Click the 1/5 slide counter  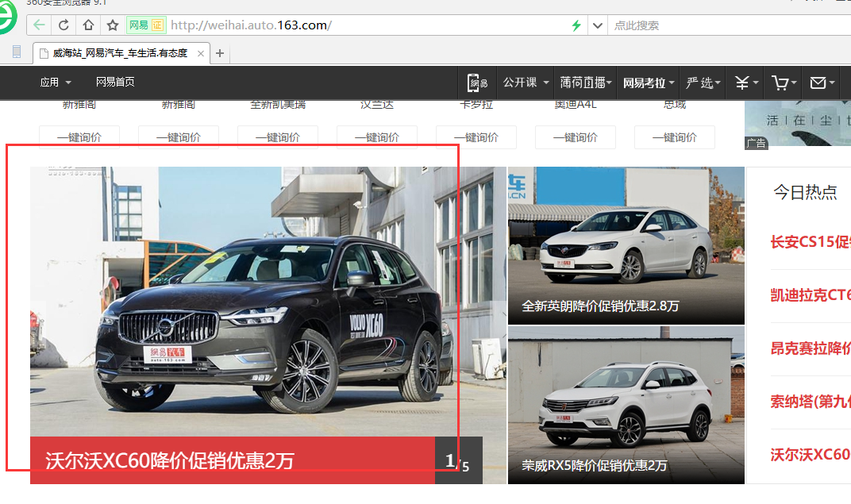click(x=459, y=461)
